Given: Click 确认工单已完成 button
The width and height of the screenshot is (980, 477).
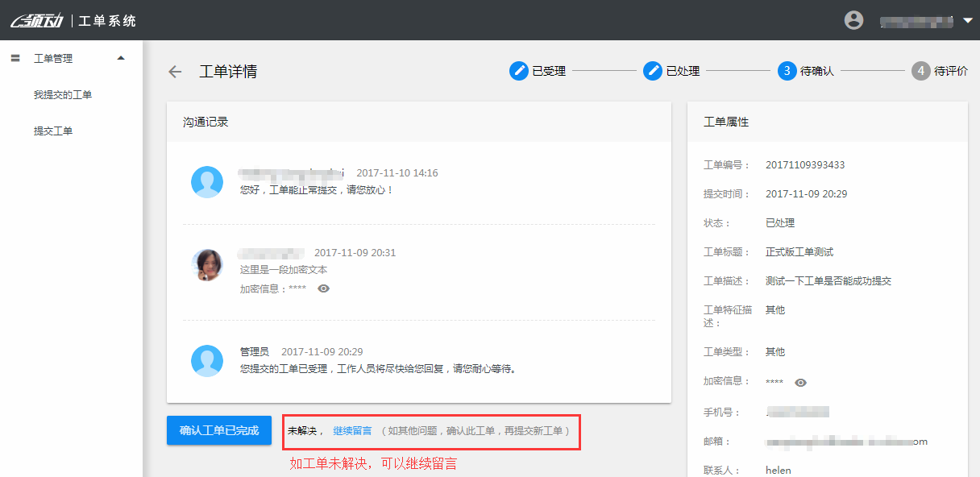Looking at the screenshot, I should 219,430.
